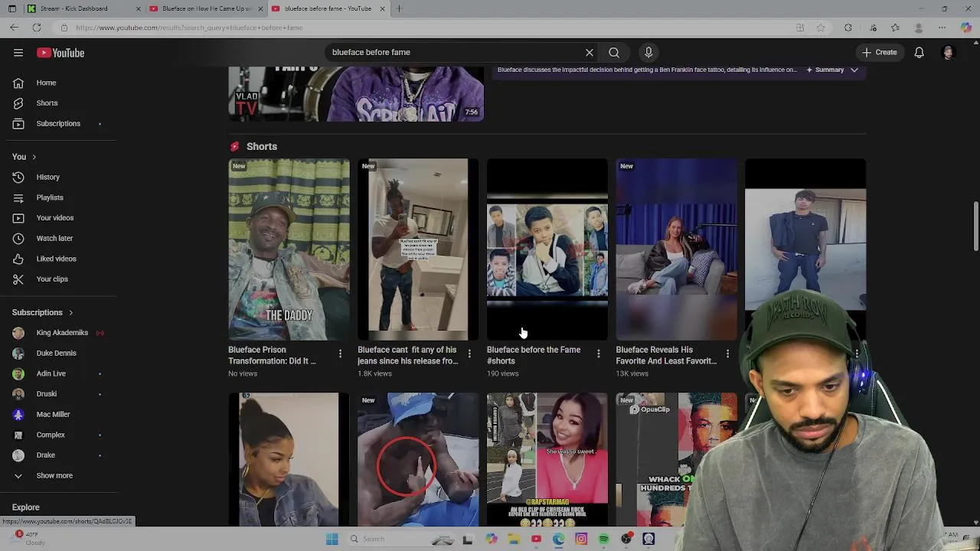Viewport: 980px width, 551px height.
Task: Clear search text with the X icon
Action: pyautogui.click(x=590, y=53)
